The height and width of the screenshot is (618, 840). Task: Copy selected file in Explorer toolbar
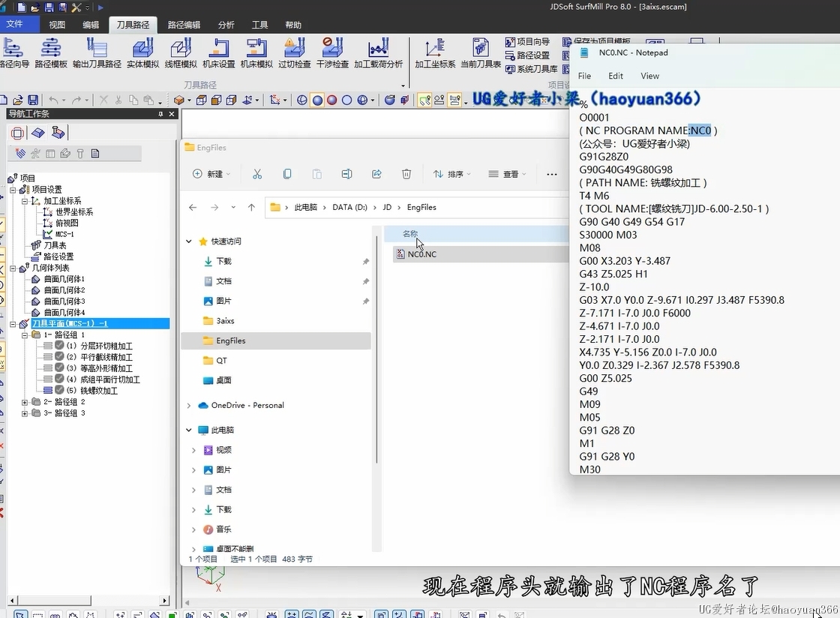coord(287,174)
